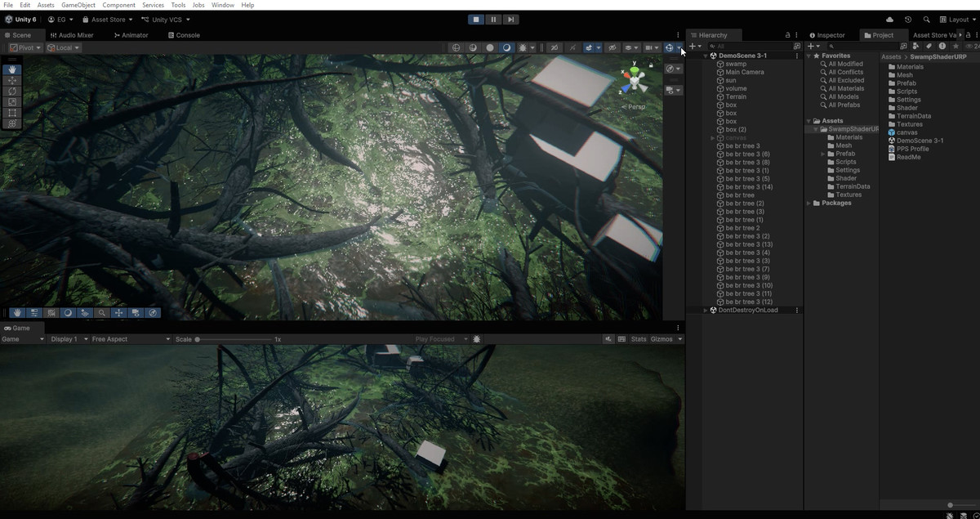The width and height of the screenshot is (980, 519).
Task: Click the Scene view more-options kebab menu
Action: click(678, 35)
